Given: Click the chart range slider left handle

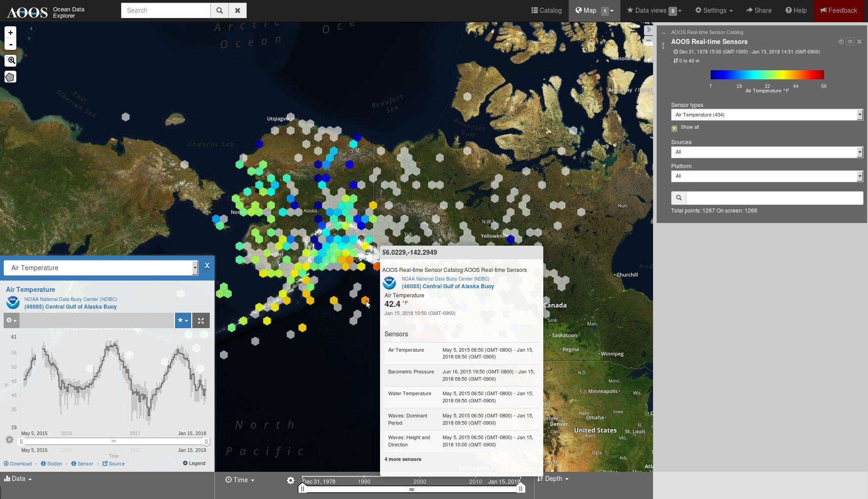Looking at the screenshot, I should coord(21,441).
